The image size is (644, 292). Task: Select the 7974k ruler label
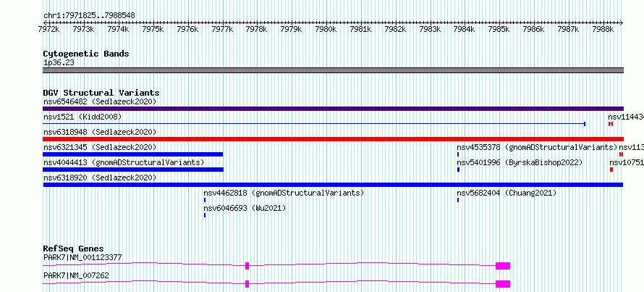pos(118,29)
